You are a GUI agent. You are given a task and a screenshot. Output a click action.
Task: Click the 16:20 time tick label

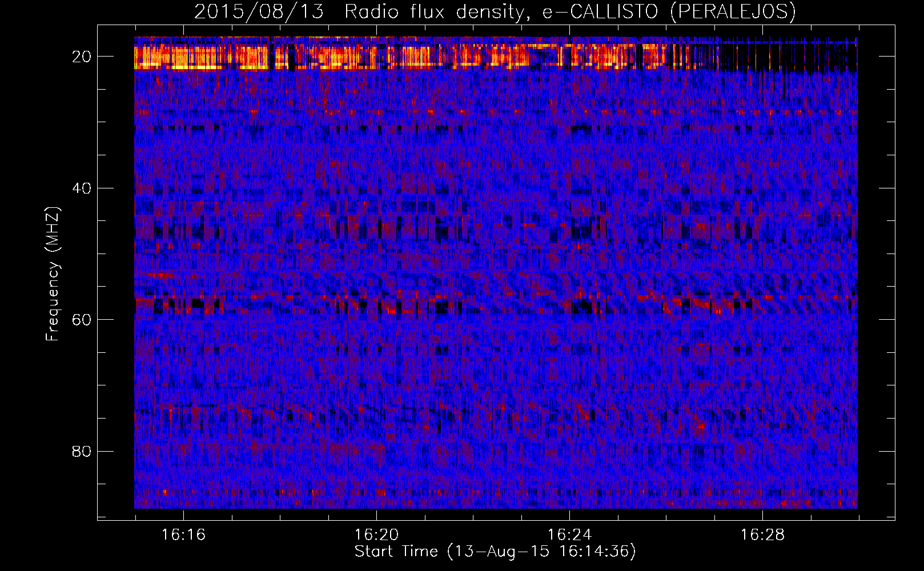pos(376,535)
